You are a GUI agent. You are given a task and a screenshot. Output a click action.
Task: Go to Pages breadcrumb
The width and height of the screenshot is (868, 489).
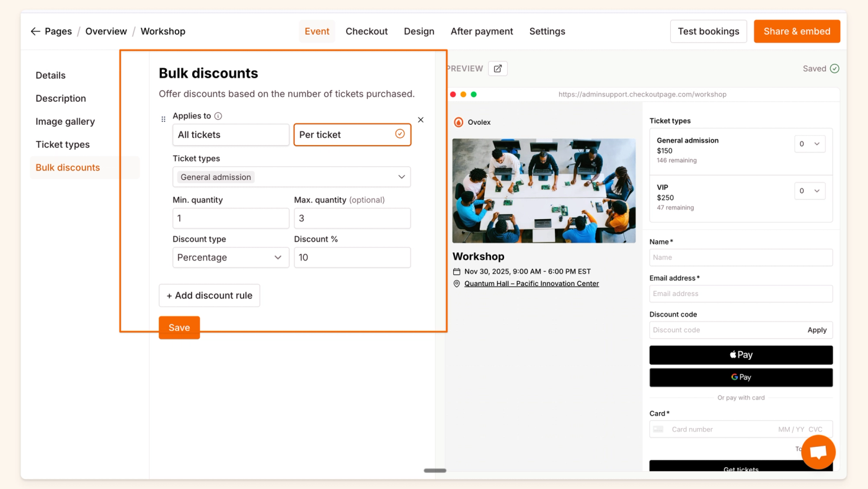tap(58, 31)
